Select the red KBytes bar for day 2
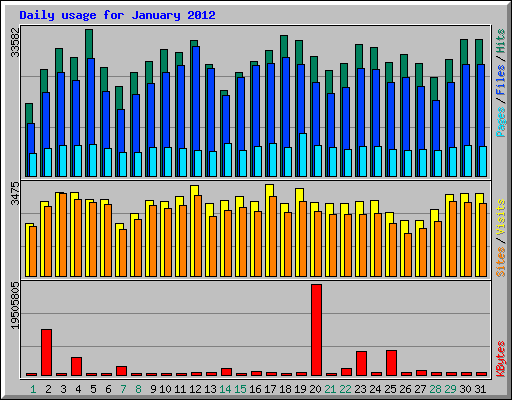512x400 pixels. (x=46, y=352)
